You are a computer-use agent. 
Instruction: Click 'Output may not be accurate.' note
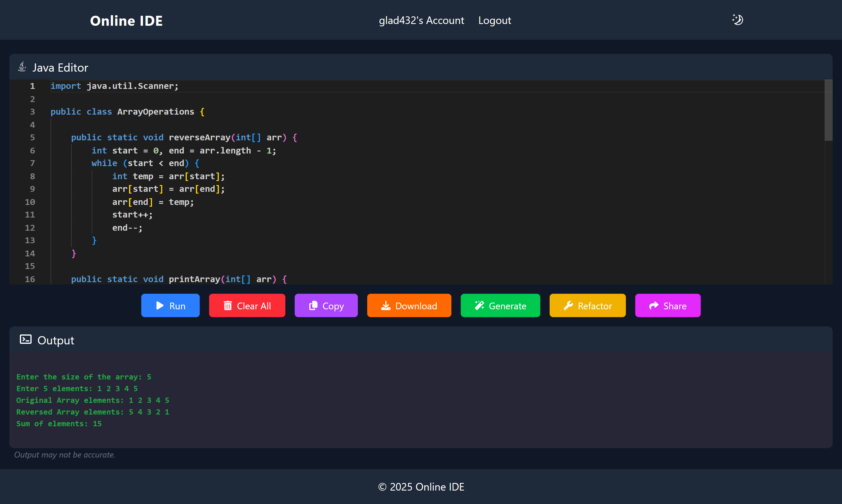coord(65,455)
